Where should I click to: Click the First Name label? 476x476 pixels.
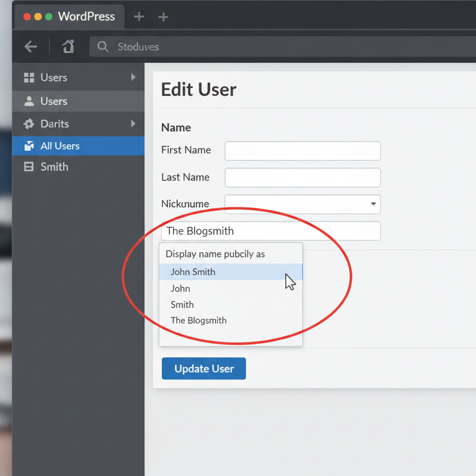point(186,150)
